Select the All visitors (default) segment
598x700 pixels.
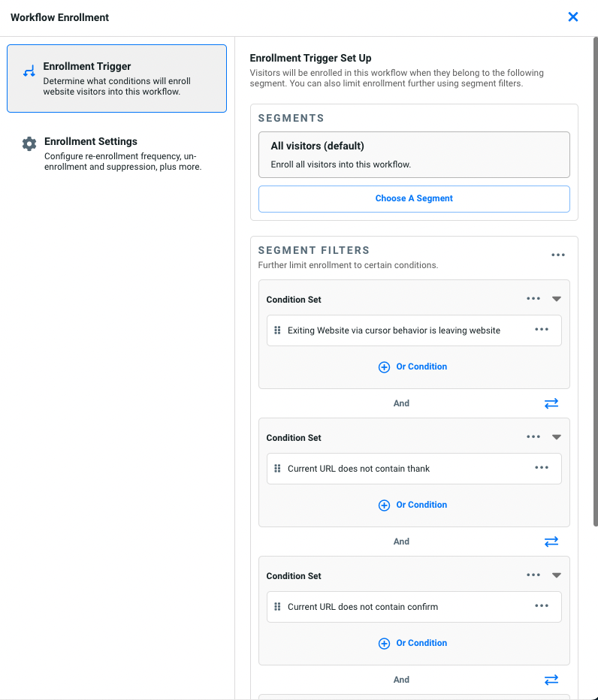pyautogui.click(x=414, y=155)
